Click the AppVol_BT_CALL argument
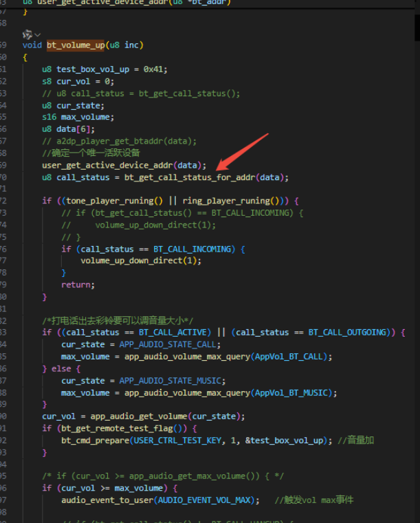 point(289,357)
